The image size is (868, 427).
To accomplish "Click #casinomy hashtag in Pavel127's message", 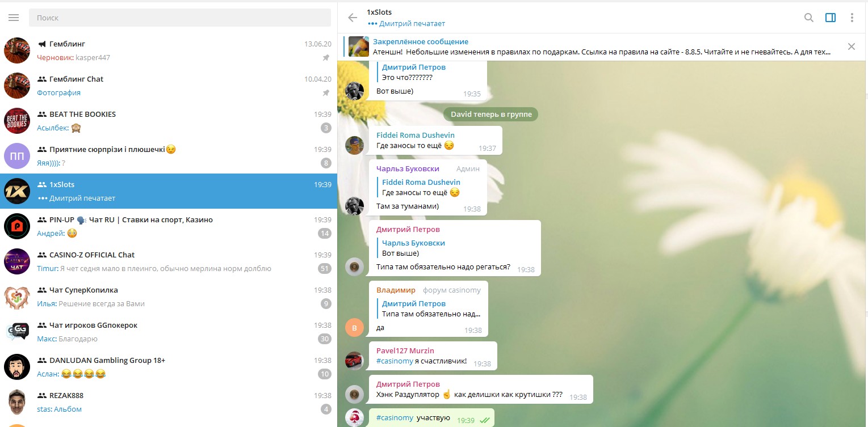I will 393,361.
